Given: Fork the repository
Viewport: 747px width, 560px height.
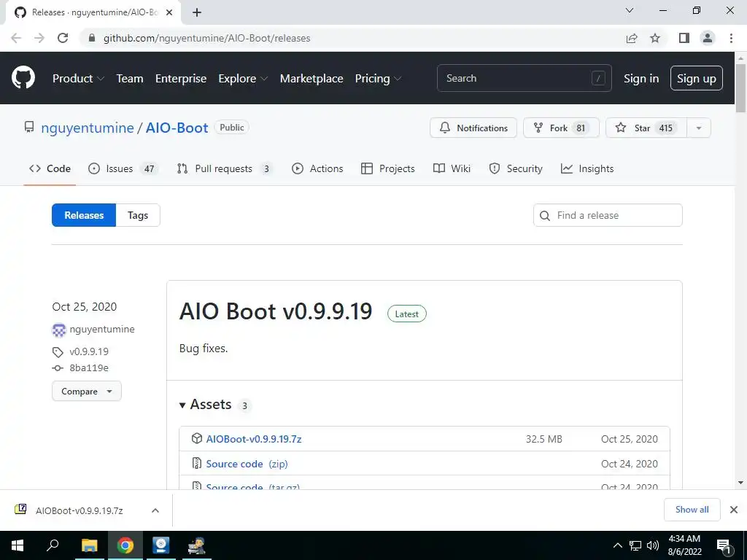Looking at the screenshot, I should (561, 128).
